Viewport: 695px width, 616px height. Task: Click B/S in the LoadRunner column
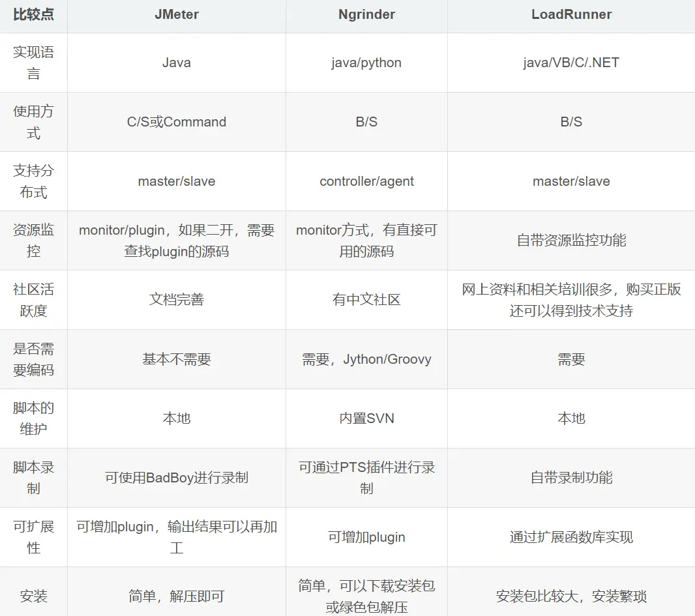point(571,122)
